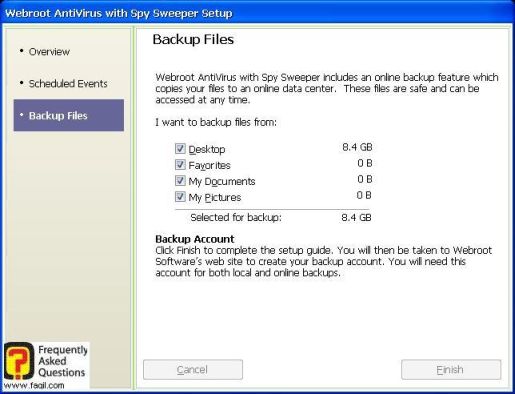Uncheck the Favorites backup checkbox

(x=180, y=164)
